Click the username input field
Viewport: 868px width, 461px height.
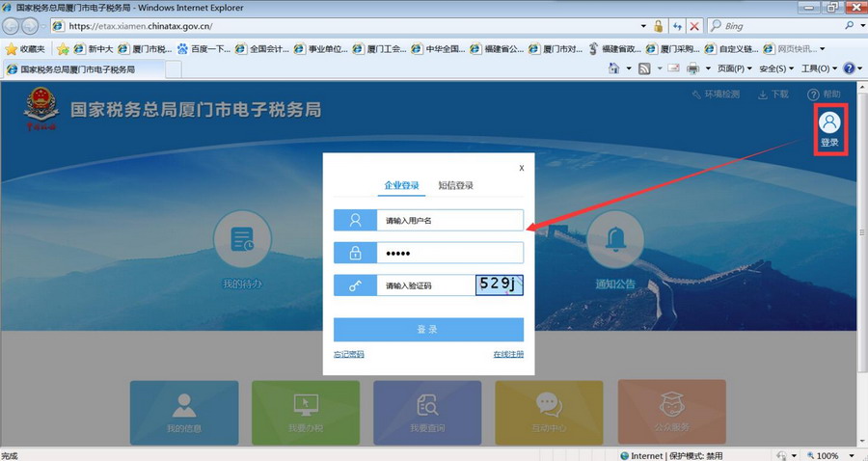point(450,221)
